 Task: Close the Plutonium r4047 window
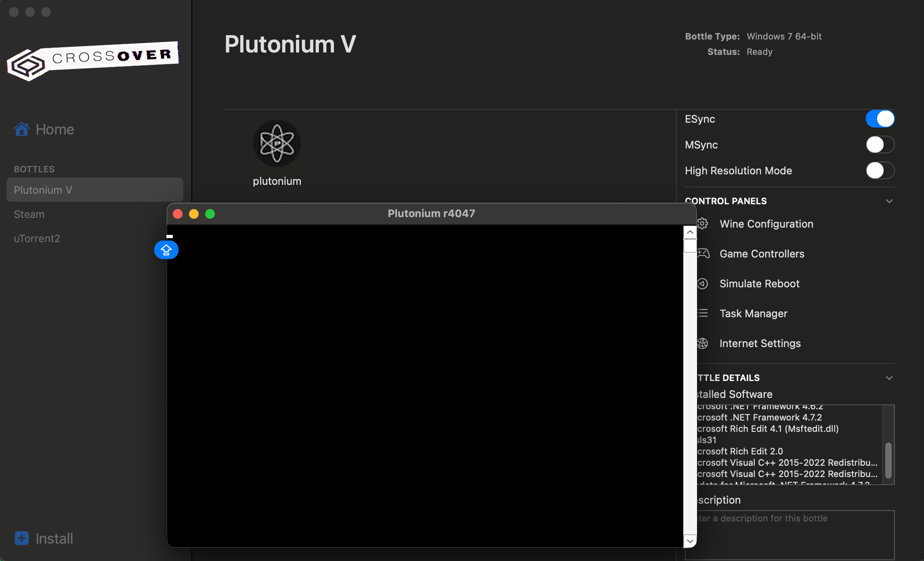coord(178,214)
